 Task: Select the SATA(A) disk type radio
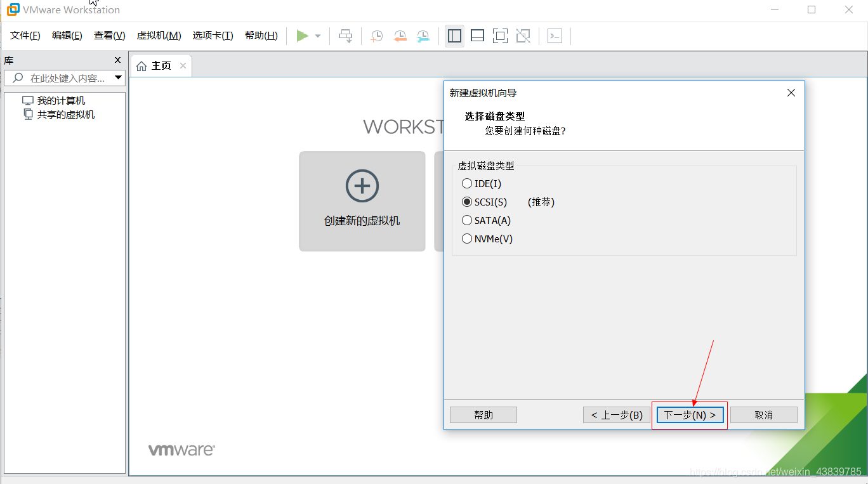(467, 220)
